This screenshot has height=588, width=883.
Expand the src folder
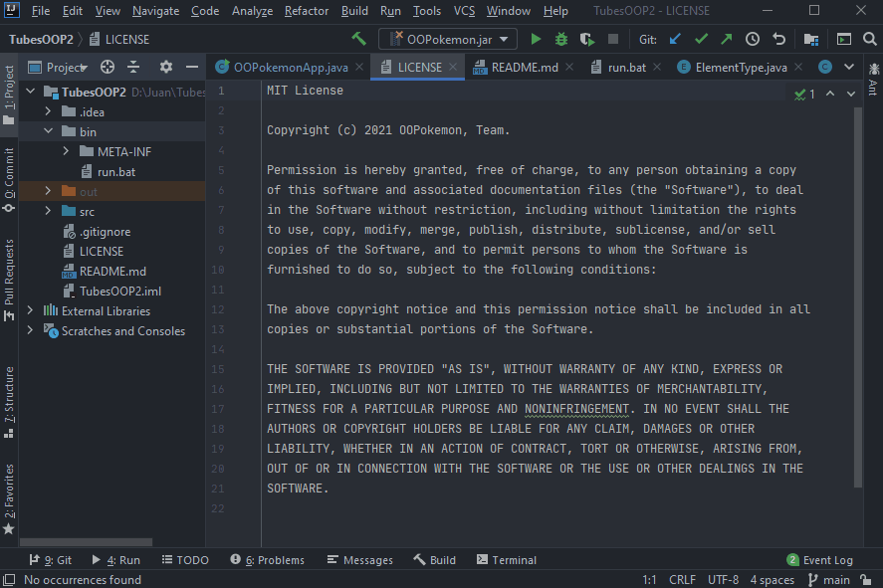(x=49, y=211)
